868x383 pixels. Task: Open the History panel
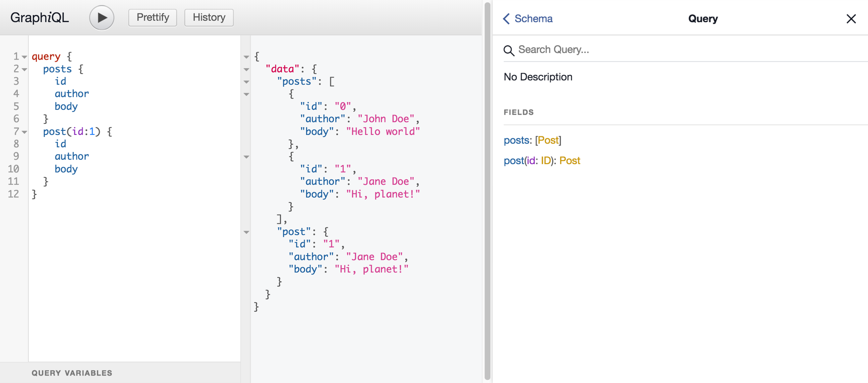209,17
